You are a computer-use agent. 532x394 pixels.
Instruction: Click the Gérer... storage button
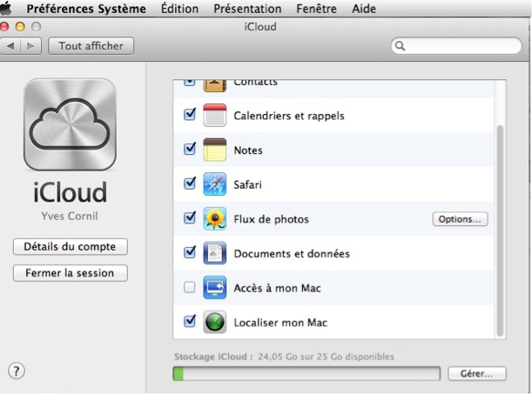pos(476,374)
